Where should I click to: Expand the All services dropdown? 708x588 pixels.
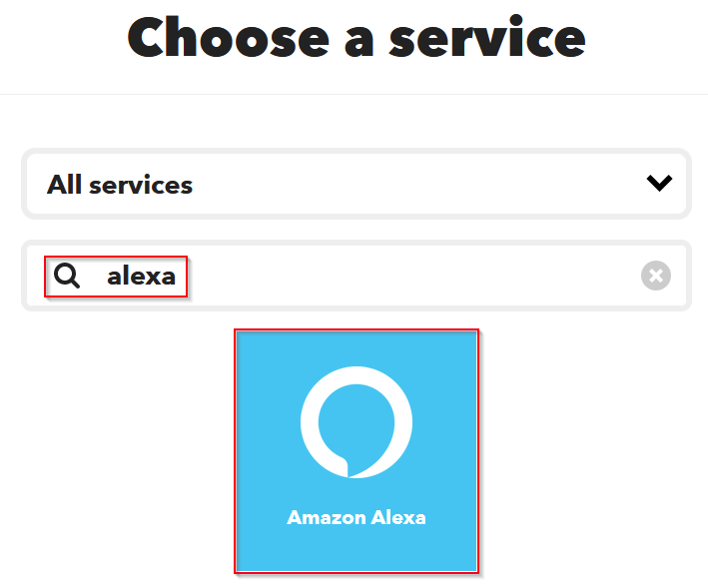point(356,184)
